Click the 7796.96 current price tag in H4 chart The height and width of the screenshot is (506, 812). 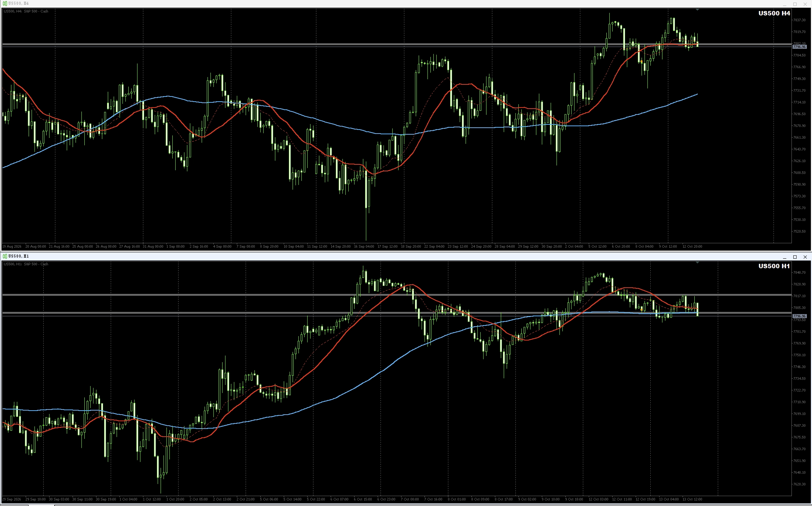tap(799, 47)
